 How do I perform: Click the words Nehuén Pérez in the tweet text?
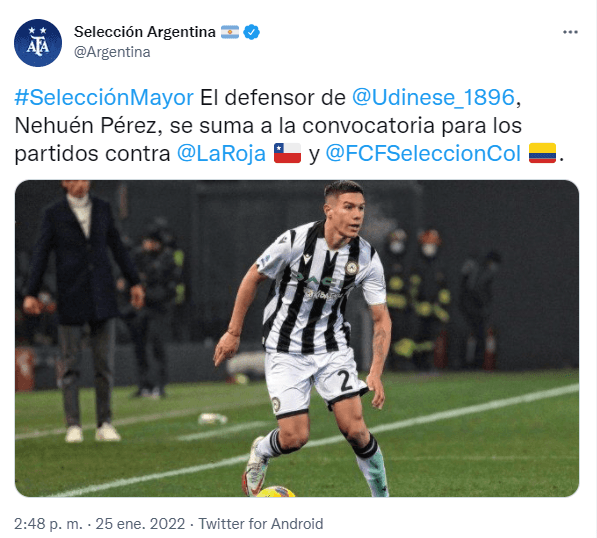click(86, 125)
